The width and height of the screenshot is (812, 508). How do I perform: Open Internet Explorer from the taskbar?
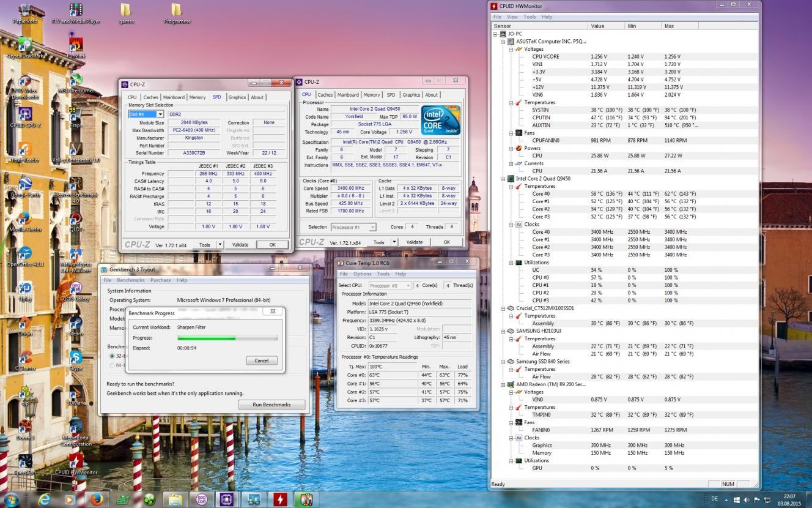pyautogui.click(x=44, y=499)
